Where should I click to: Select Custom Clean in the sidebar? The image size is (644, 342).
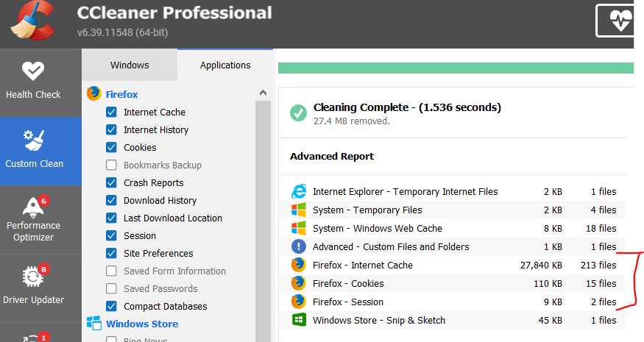[35, 149]
